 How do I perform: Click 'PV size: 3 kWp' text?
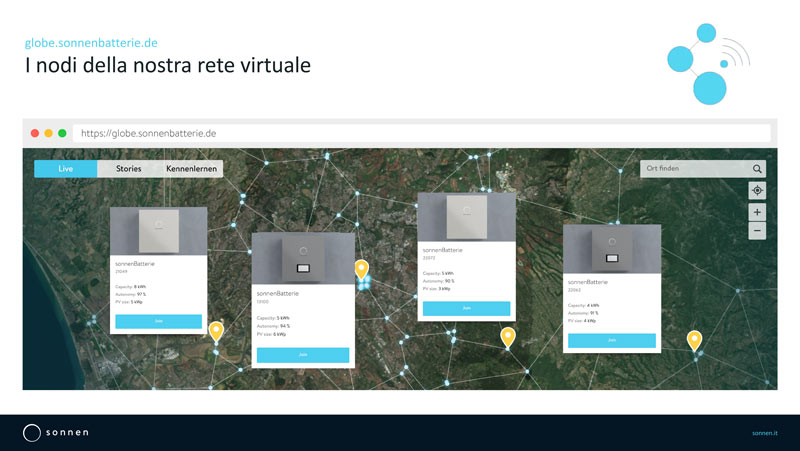[x=437, y=289]
